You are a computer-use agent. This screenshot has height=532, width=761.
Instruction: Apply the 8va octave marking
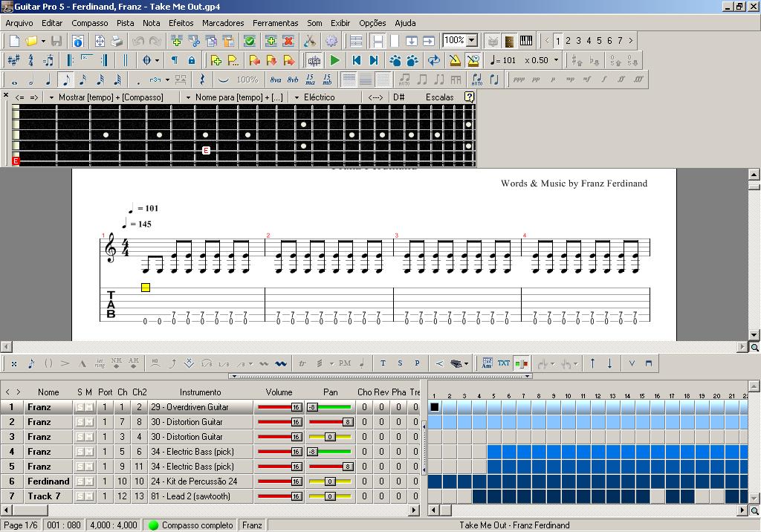coord(276,80)
